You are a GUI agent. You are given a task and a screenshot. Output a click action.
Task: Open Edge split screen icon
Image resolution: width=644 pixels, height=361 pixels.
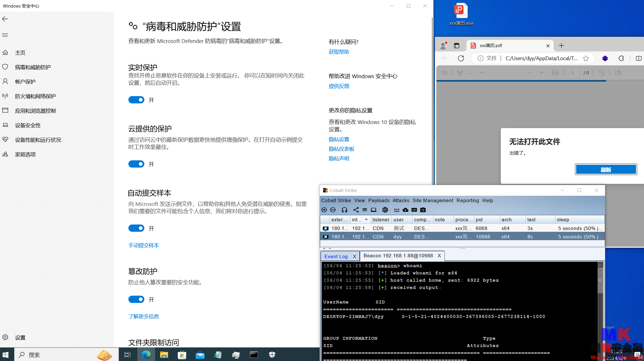[638, 58]
